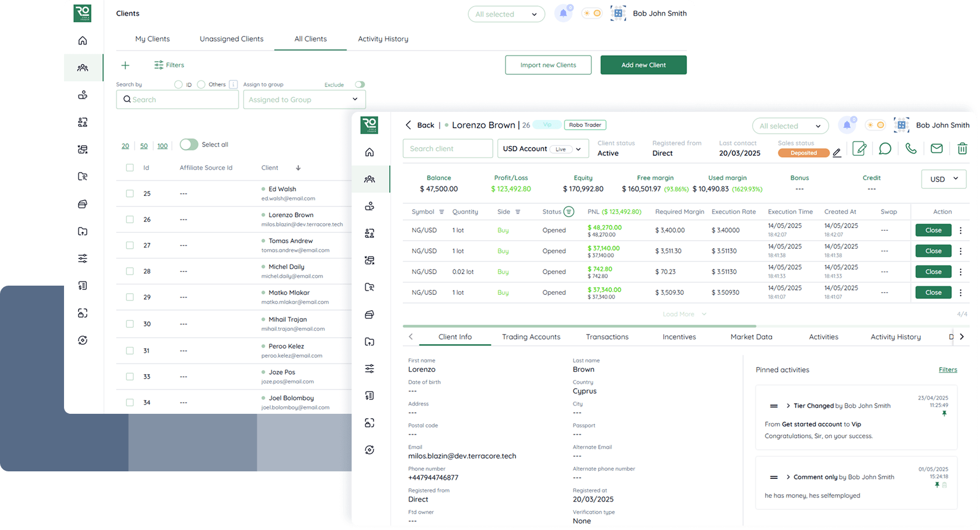Click right chevron to scroll tabs
The image size is (980, 530).
pyautogui.click(x=962, y=337)
